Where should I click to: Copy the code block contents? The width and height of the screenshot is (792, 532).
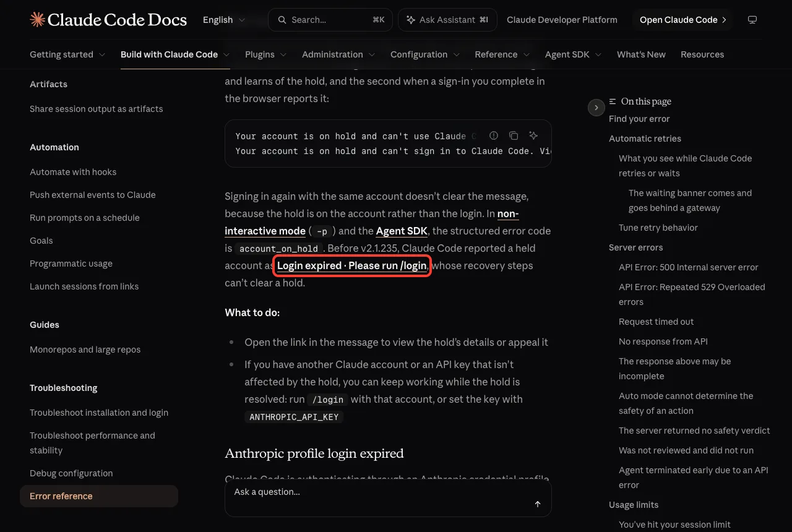coord(514,135)
